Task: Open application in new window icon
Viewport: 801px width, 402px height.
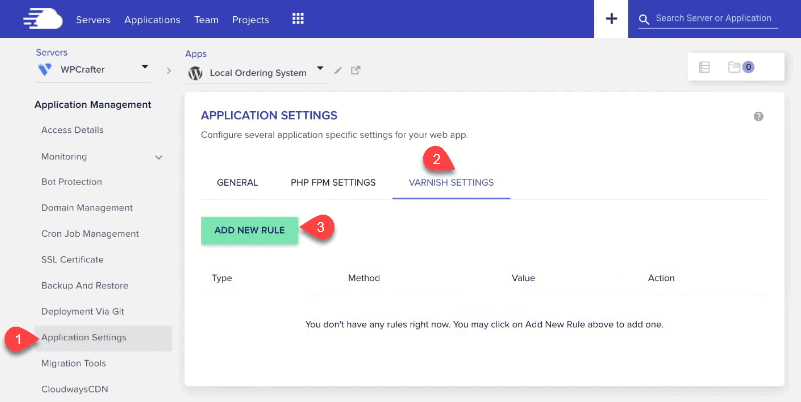Action: coord(355,71)
